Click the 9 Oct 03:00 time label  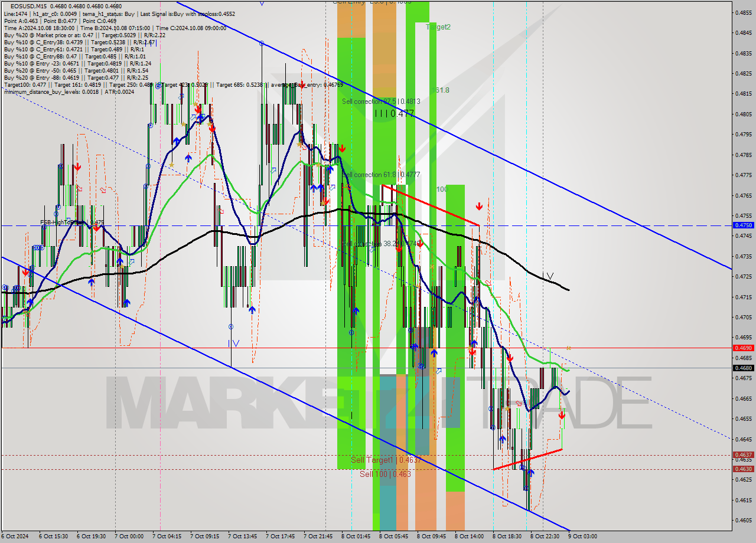click(x=582, y=537)
